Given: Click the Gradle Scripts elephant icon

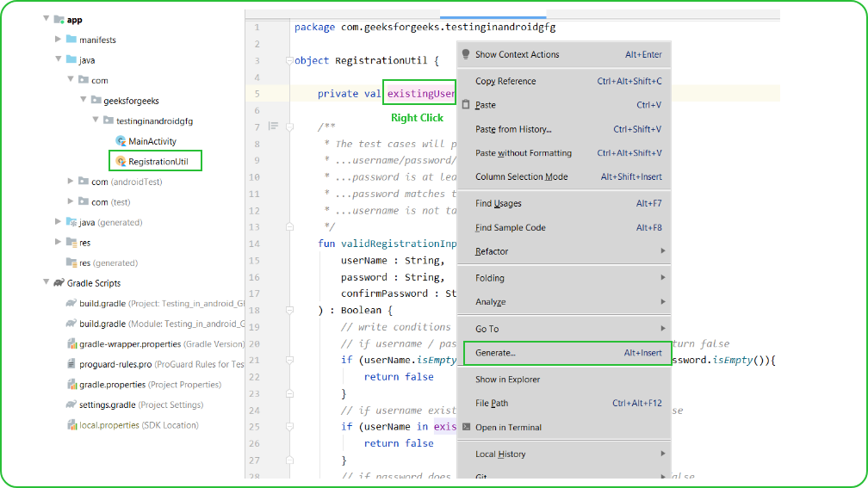Looking at the screenshot, I should tap(59, 282).
